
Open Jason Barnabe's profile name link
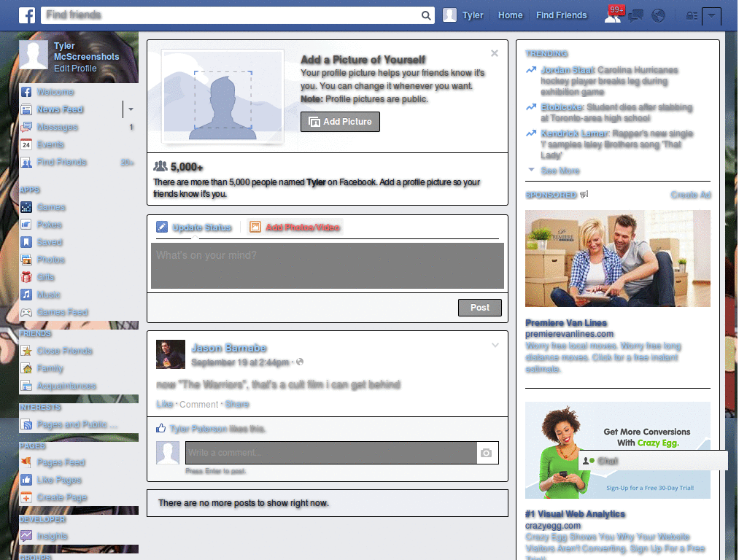pos(228,348)
